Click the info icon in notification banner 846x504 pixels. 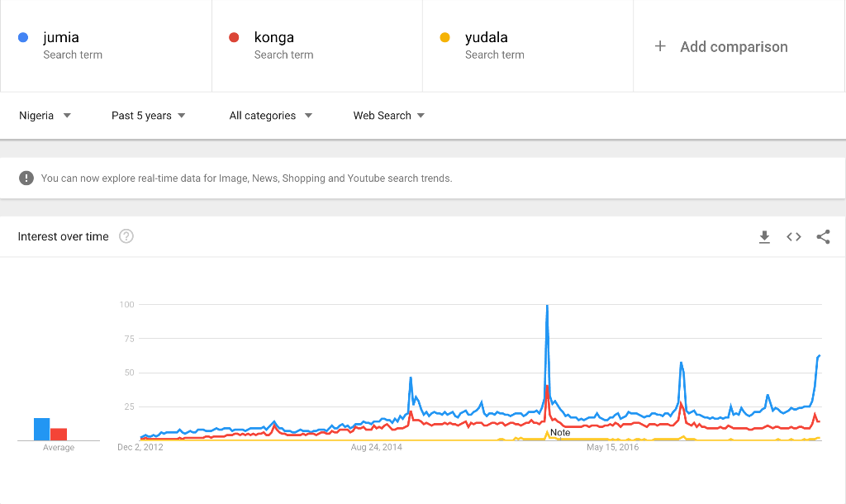[x=26, y=178]
